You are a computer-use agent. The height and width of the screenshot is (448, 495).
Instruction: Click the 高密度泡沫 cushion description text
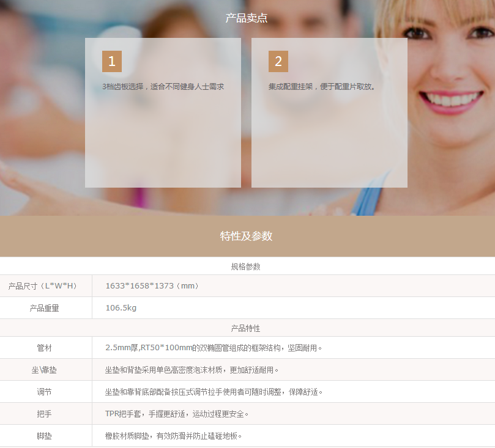[192, 370]
